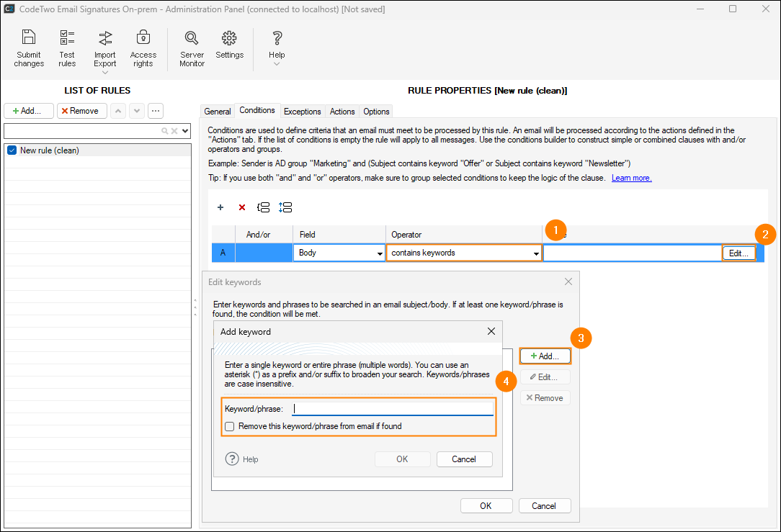Click the group conditions icon

[264, 207]
